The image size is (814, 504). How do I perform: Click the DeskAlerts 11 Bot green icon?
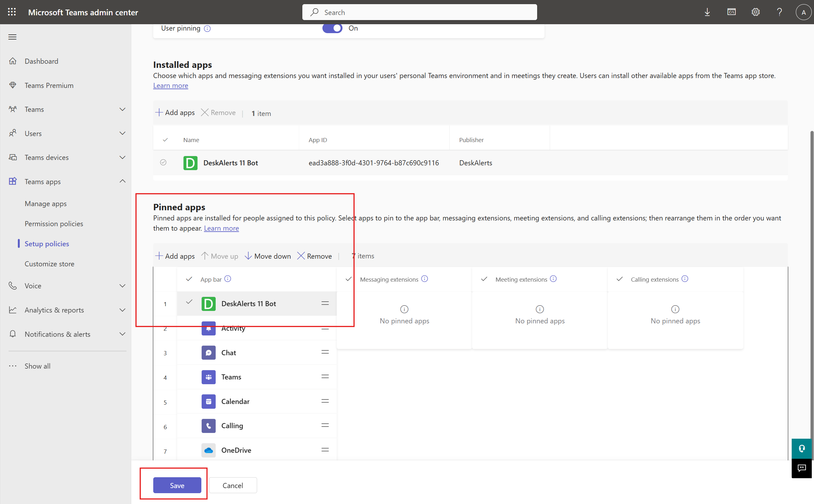(190, 163)
